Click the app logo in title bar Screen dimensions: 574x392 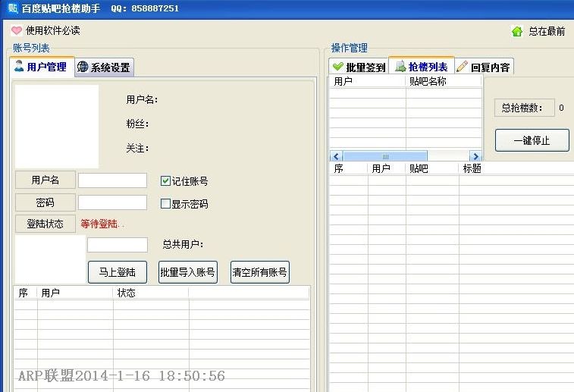(x=12, y=8)
